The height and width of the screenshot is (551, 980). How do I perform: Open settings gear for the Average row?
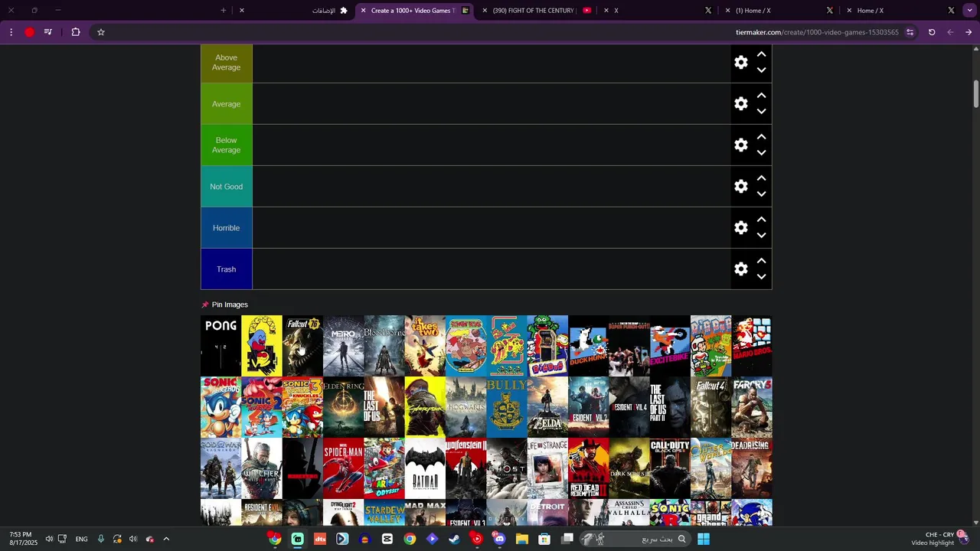(x=740, y=104)
